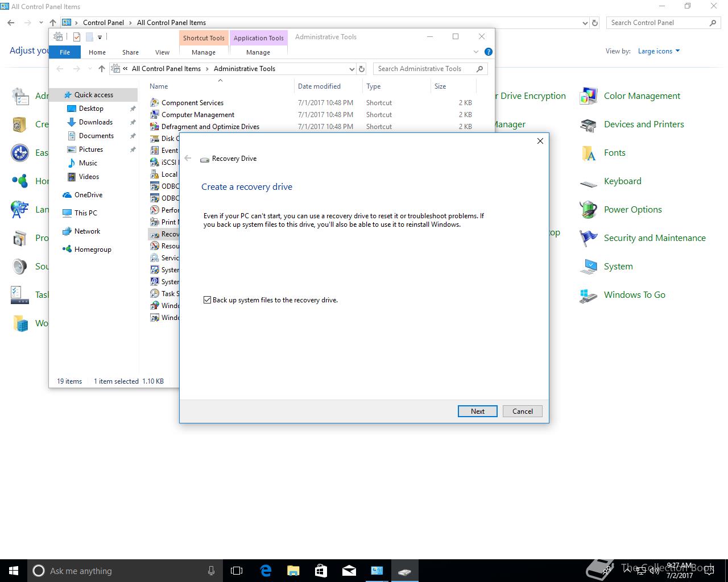Click the Computer Management file icon
Image resolution: width=728 pixels, height=582 pixels.
(154, 115)
